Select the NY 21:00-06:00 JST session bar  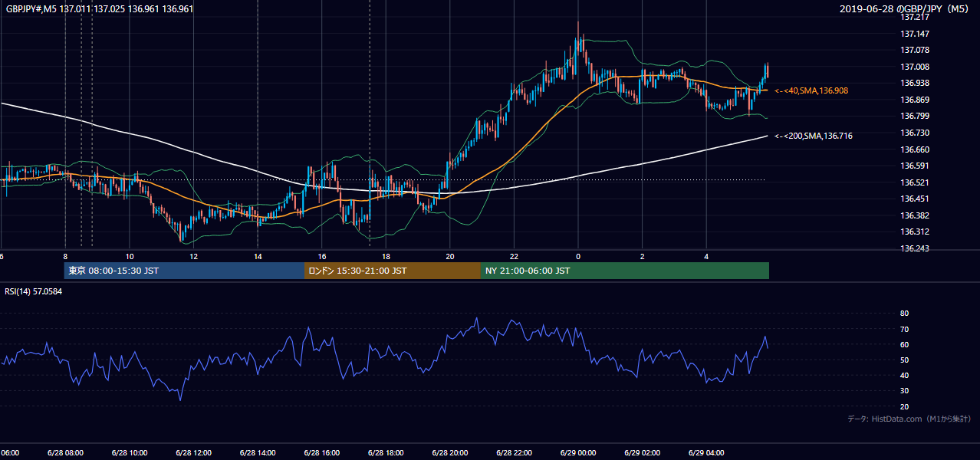625,271
